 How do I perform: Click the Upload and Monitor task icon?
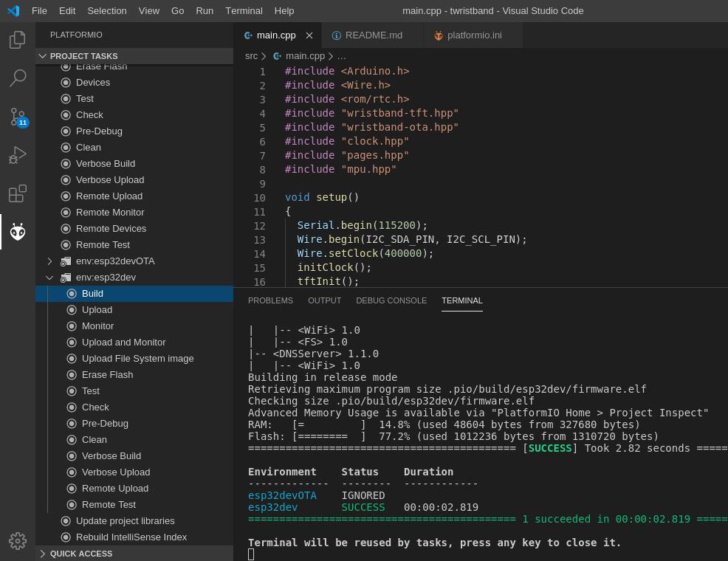(x=72, y=343)
